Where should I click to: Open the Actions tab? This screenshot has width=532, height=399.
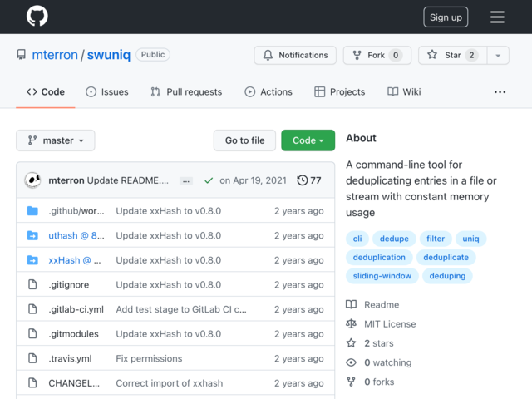click(x=268, y=92)
